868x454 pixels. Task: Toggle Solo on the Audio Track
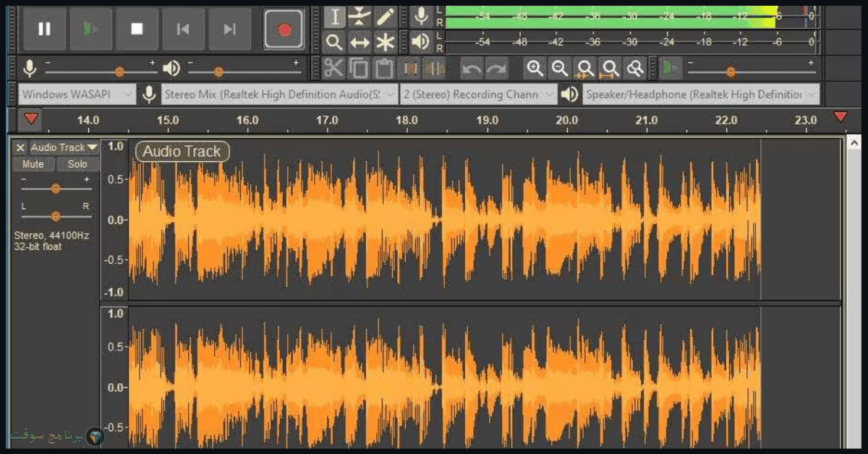77,164
